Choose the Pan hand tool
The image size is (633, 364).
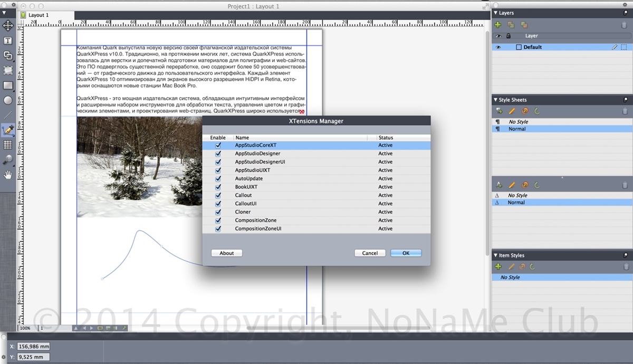click(8, 175)
